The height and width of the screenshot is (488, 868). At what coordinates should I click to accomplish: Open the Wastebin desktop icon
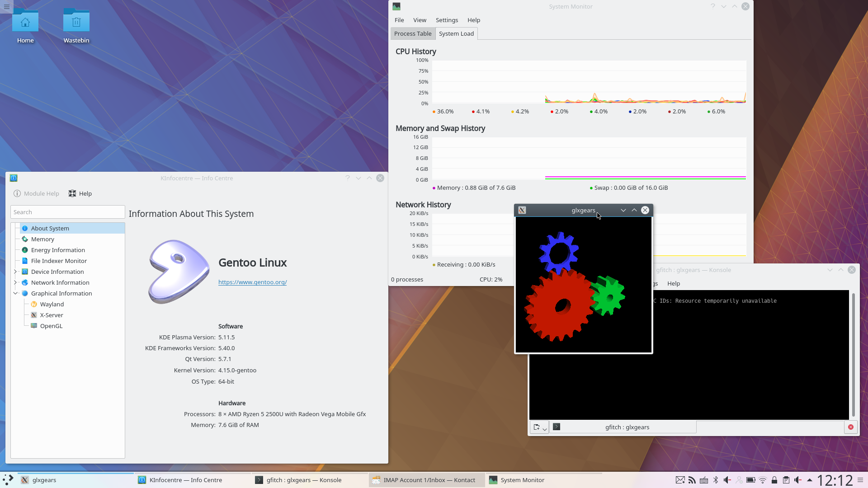76,26
